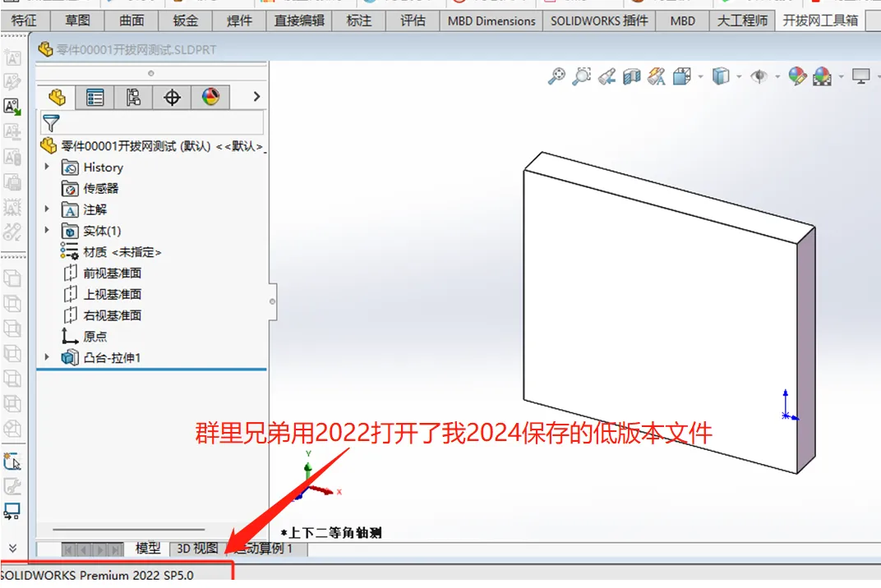Open the DimXpertManager crosshair tab icon
The height and width of the screenshot is (588, 881).
coord(172,97)
